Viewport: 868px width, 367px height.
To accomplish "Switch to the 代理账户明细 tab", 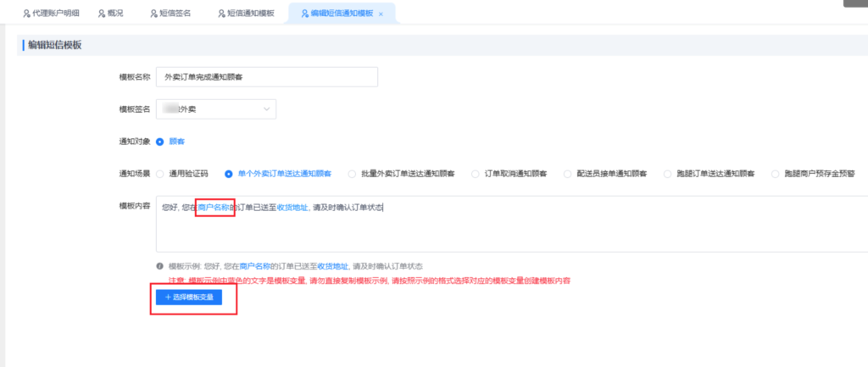I will click(51, 14).
